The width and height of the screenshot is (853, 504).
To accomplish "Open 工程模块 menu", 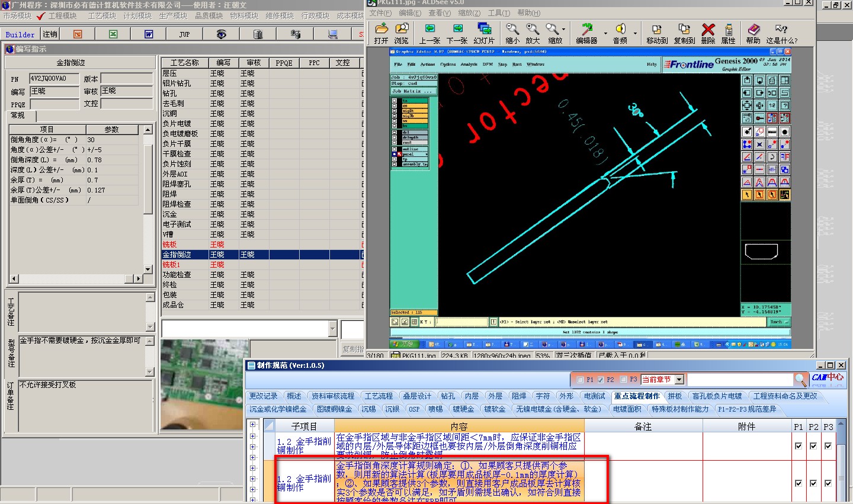I will tap(63, 16).
